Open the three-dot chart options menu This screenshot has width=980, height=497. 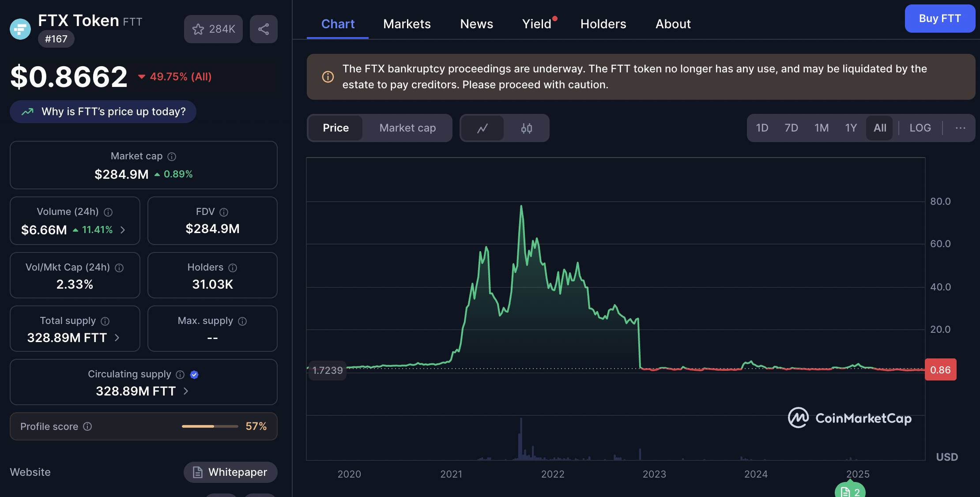960,128
